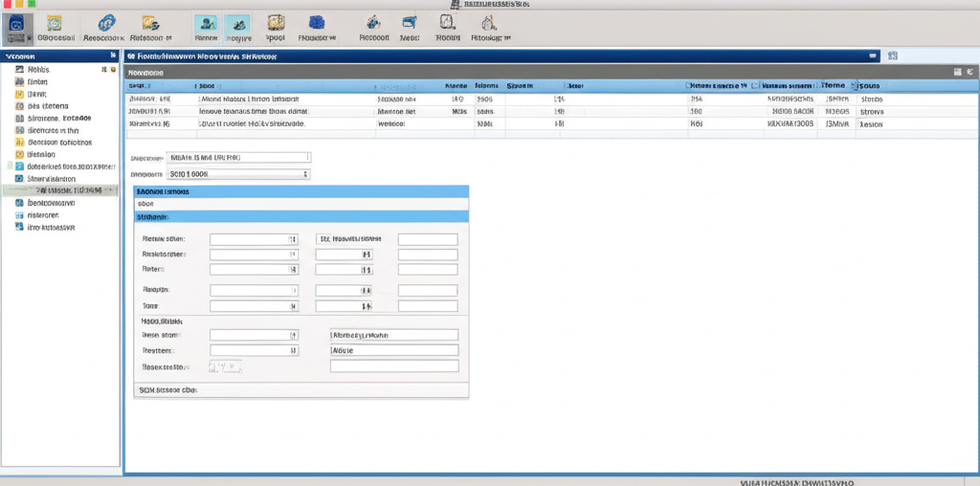
Task: Click the lower light-blue section header of the form panel
Action: [x=301, y=217]
